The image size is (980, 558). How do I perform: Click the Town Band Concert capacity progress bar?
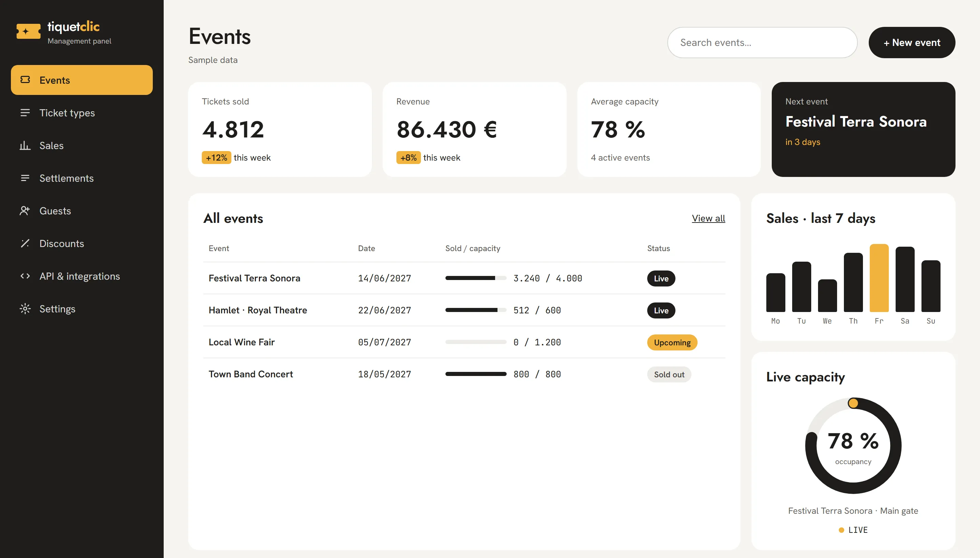click(x=476, y=374)
